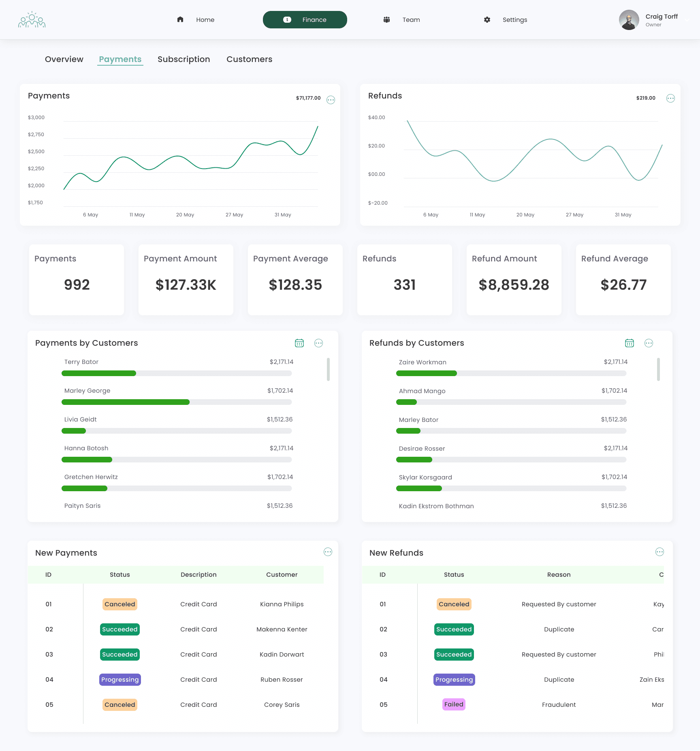Image resolution: width=700 pixels, height=751 pixels.
Task: Click Ahmad Mango in Refunds by Customers
Action: click(422, 391)
